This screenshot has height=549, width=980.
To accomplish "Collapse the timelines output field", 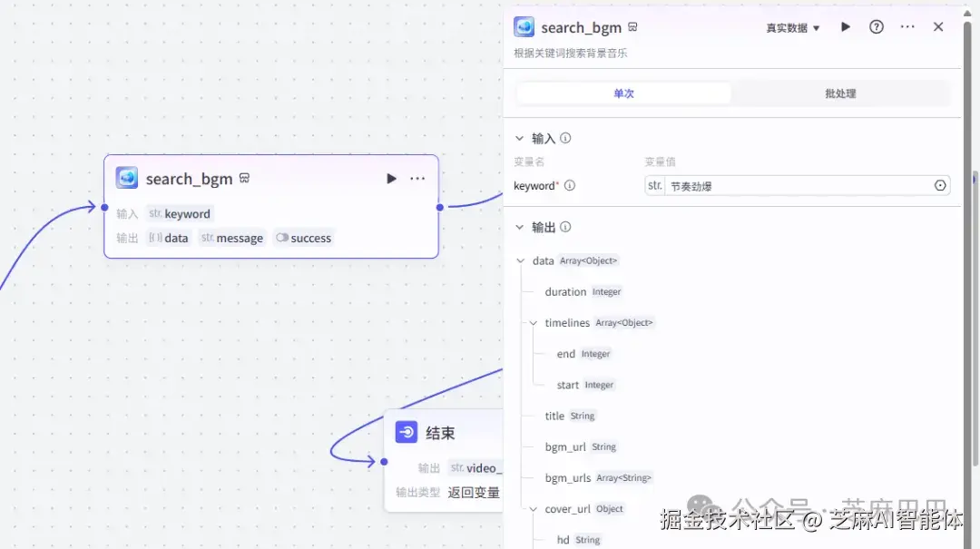I will [534, 322].
